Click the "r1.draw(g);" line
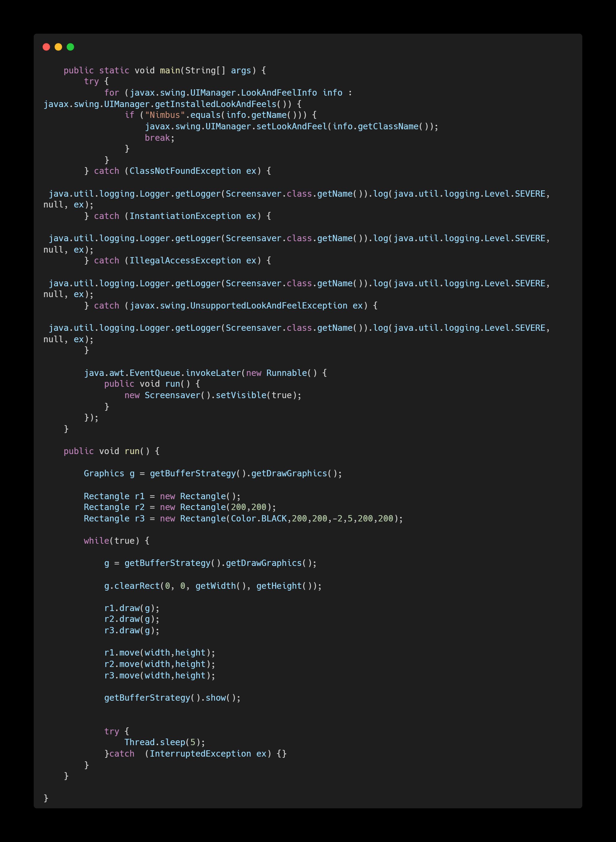The height and width of the screenshot is (842, 616). pyautogui.click(x=132, y=608)
